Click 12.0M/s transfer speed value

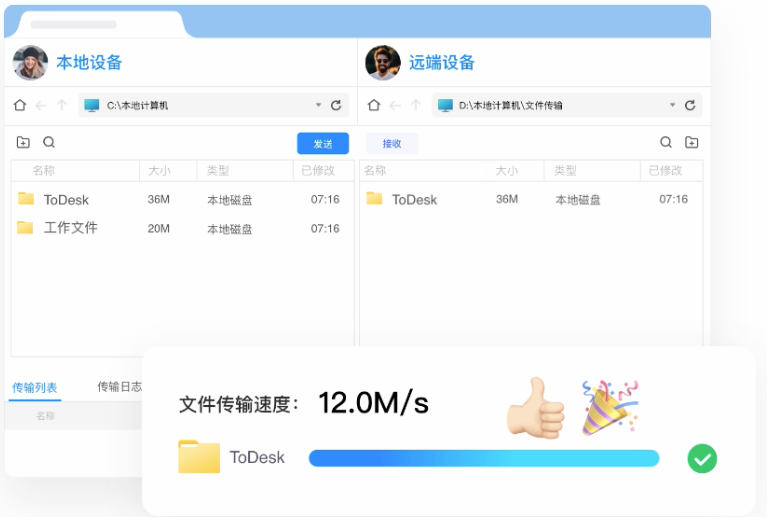click(374, 403)
